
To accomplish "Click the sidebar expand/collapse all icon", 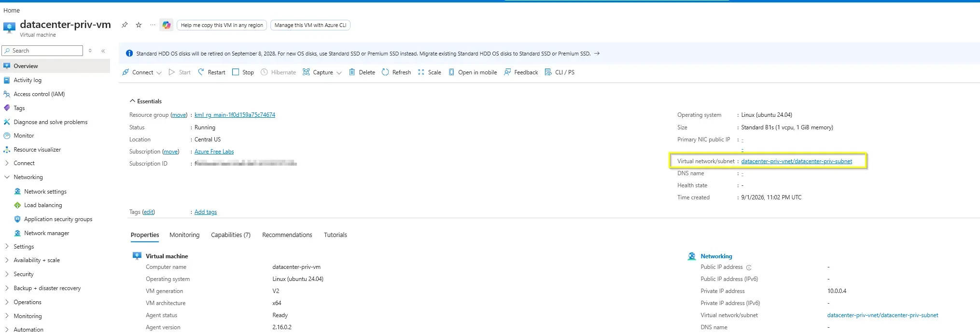I will click(x=90, y=51).
